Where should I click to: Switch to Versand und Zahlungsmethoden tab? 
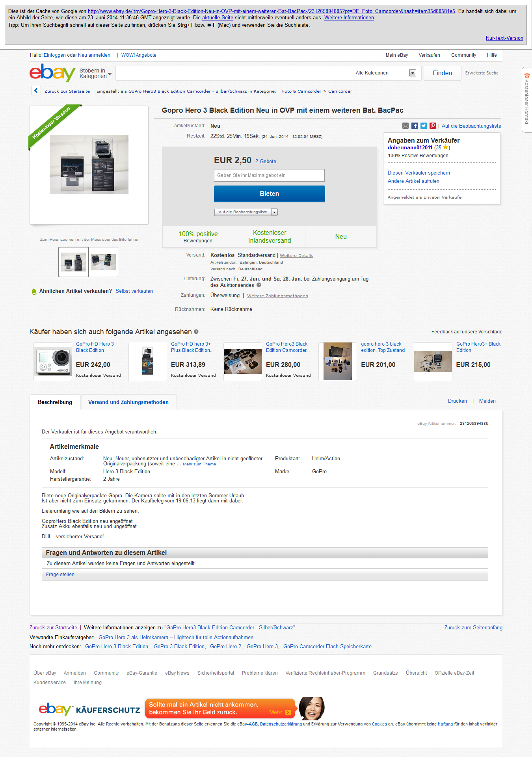(128, 402)
